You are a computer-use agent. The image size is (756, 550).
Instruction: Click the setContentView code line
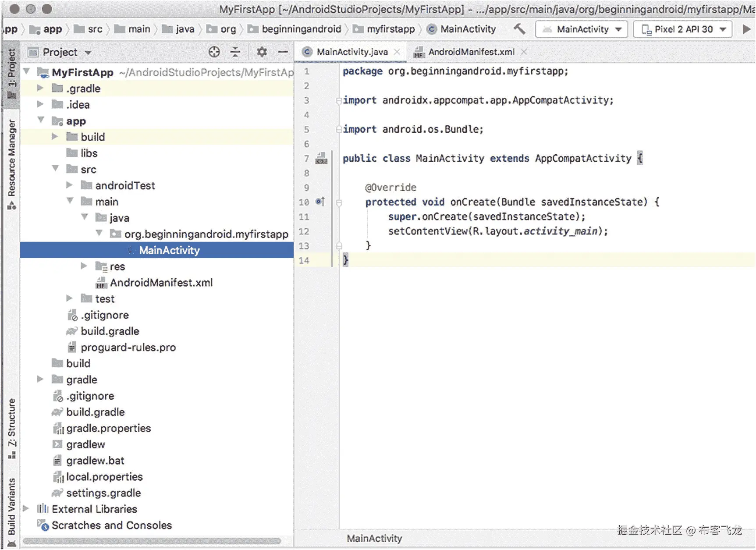498,231
